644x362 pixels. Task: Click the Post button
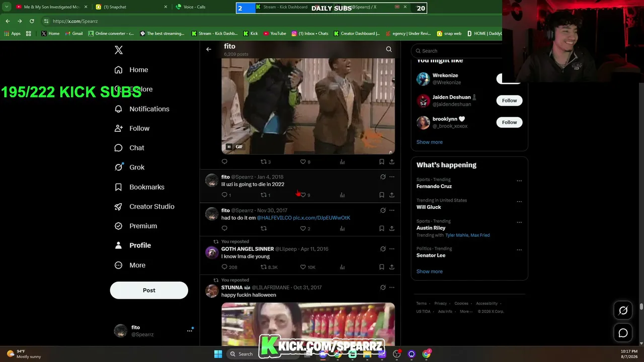pos(149,290)
